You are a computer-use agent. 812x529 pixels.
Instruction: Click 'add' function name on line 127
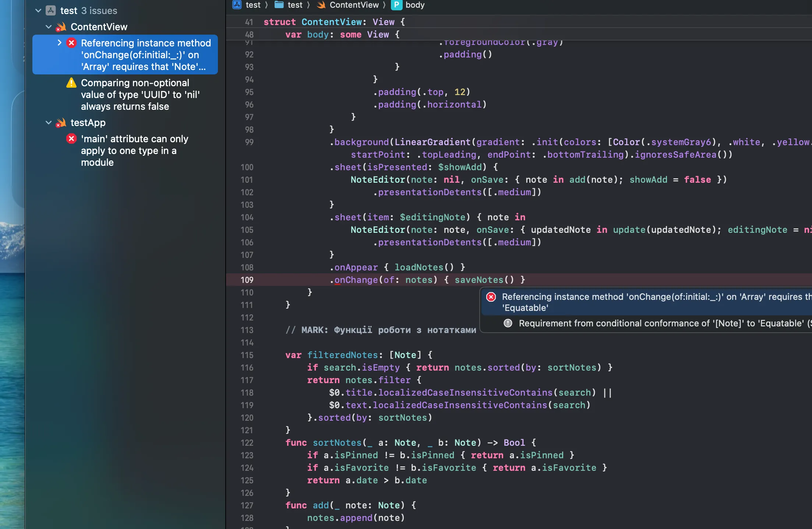[x=321, y=505]
